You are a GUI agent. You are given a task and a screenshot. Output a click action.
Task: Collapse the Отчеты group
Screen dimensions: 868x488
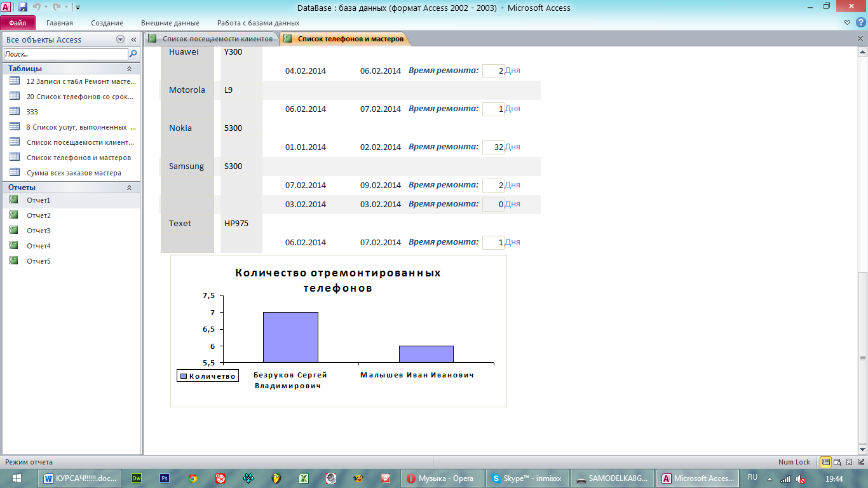[129, 187]
